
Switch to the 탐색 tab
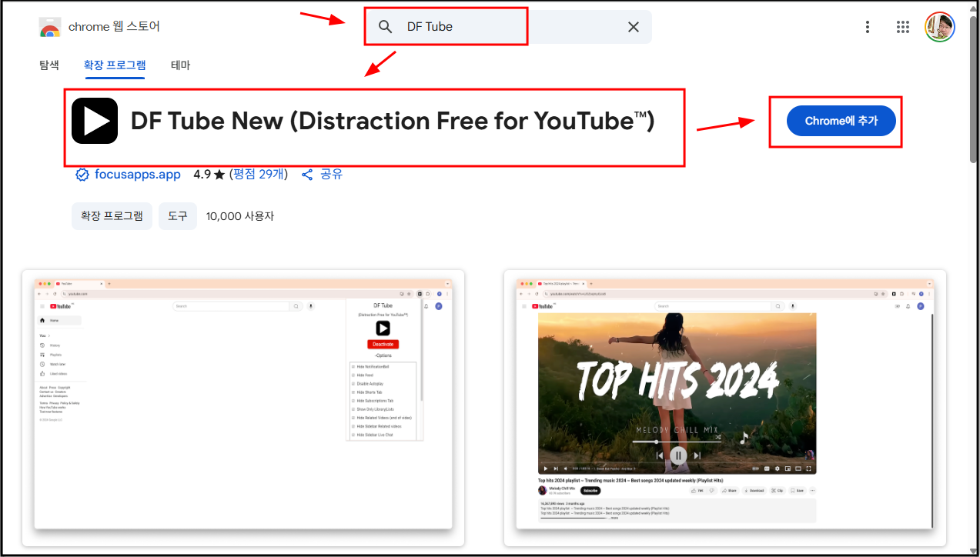[x=49, y=65]
